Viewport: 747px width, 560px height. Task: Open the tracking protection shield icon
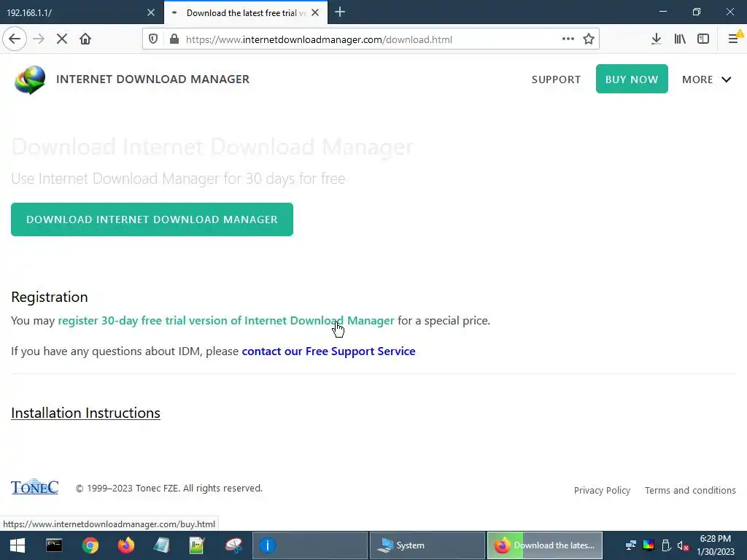(x=153, y=39)
